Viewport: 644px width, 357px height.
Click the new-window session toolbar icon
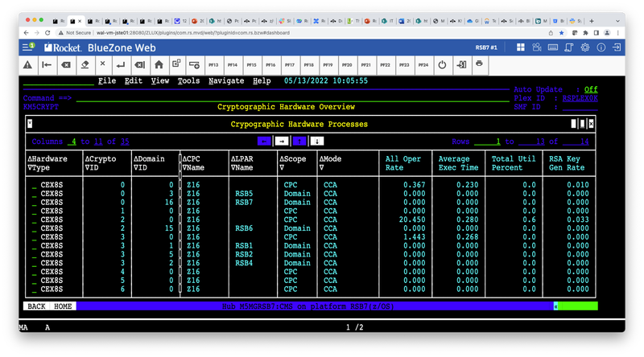tap(176, 64)
